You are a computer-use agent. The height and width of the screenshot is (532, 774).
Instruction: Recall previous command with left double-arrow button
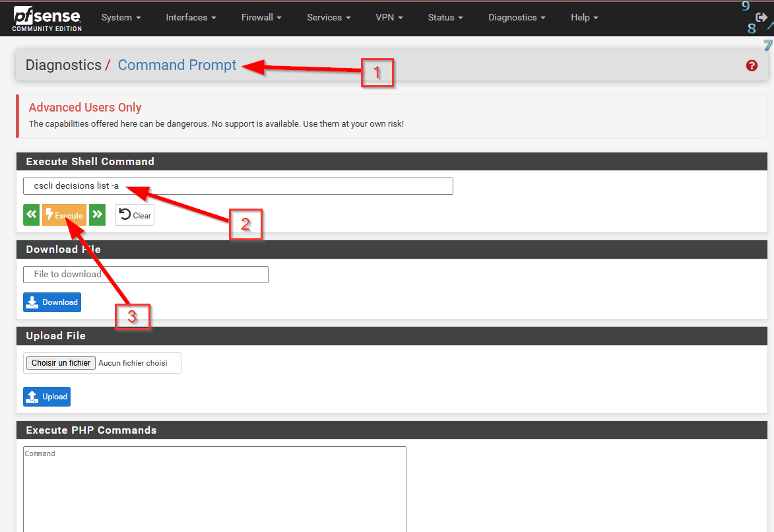tap(31, 215)
